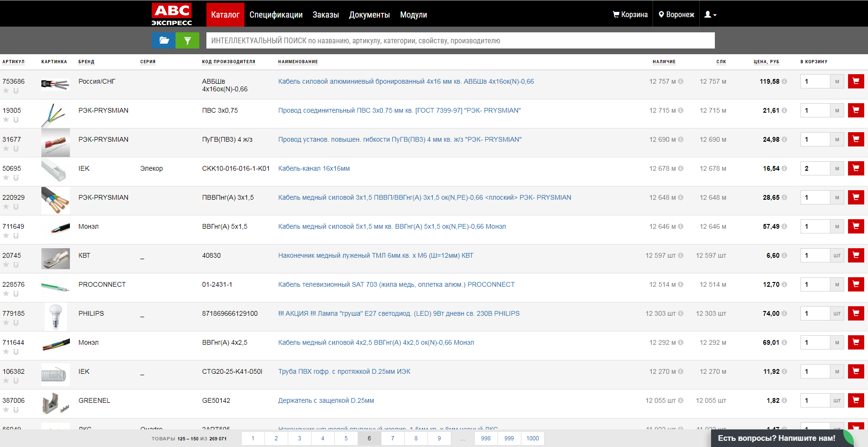Add PHILIPS lamp to cart
868x447 pixels.
tap(856, 313)
